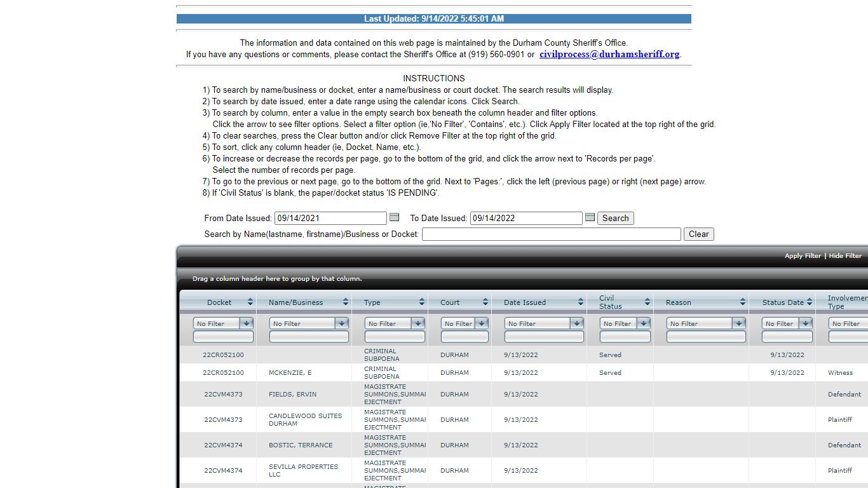
Task: Click the Search button
Action: click(x=615, y=218)
